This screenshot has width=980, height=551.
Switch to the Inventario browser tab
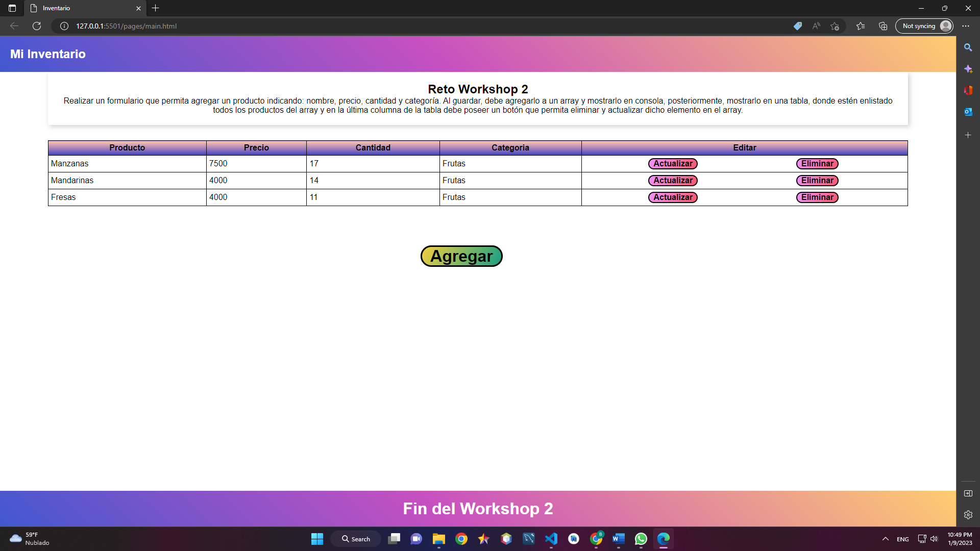pyautogui.click(x=77, y=8)
